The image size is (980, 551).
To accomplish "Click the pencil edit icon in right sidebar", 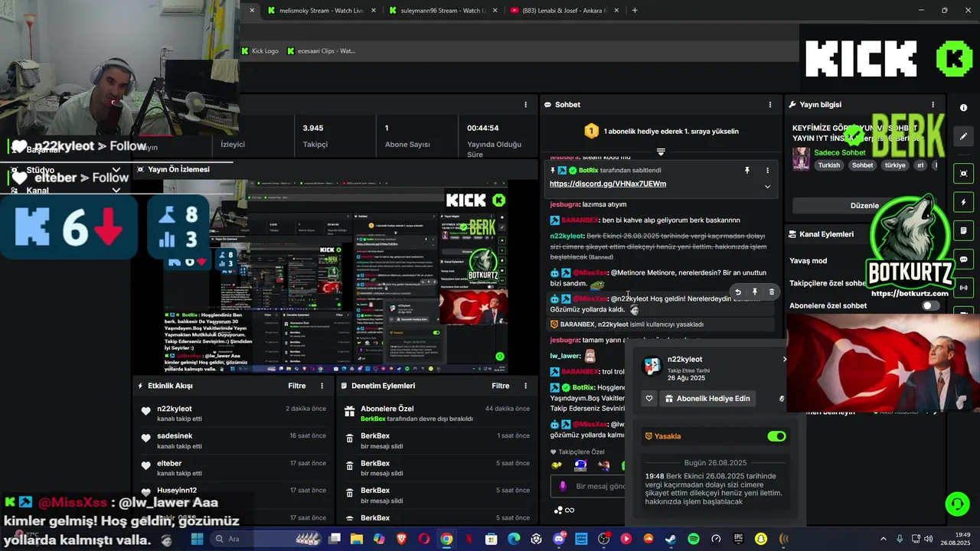I will pyautogui.click(x=964, y=136).
